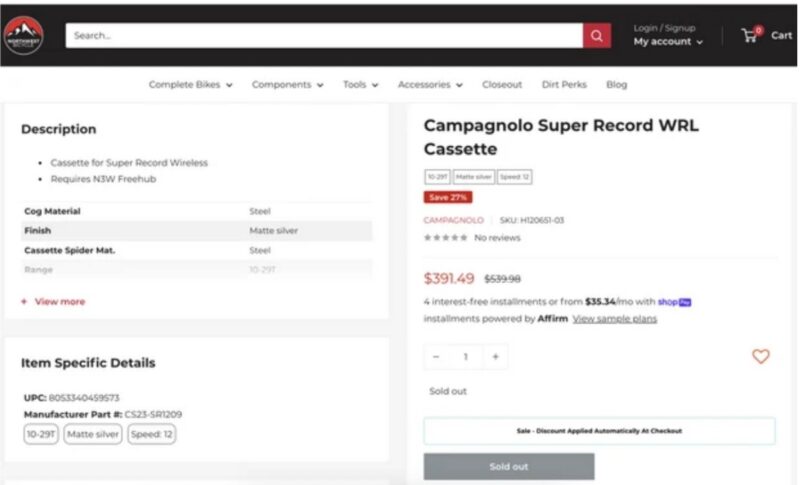Click the gray Sold out button

509,466
